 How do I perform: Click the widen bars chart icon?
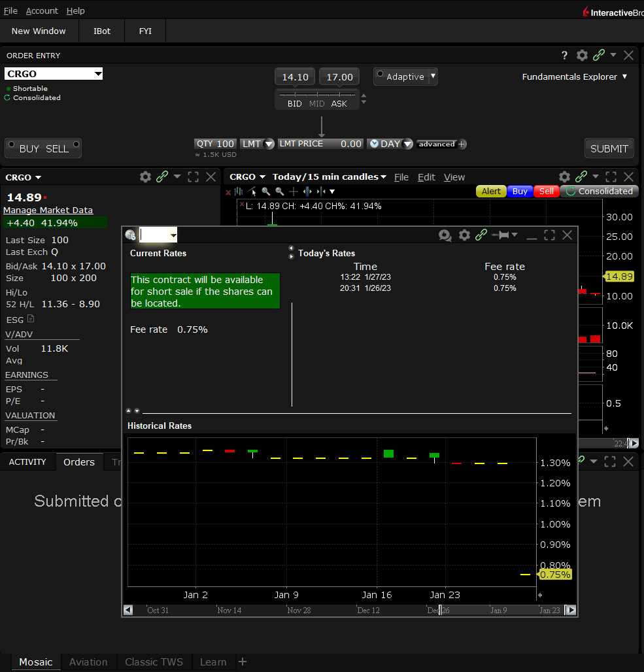[x=307, y=192]
